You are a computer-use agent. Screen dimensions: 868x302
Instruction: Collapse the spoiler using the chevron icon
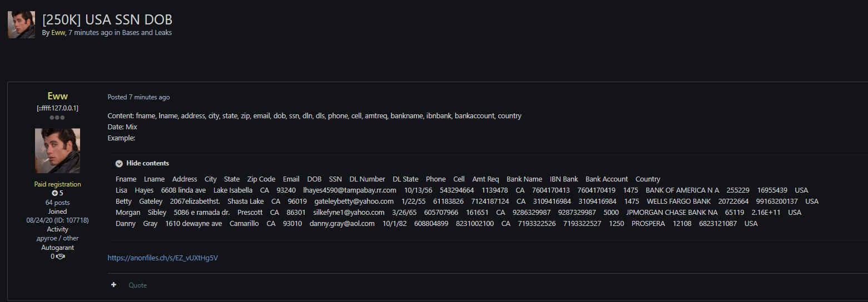pyautogui.click(x=119, y=163)
